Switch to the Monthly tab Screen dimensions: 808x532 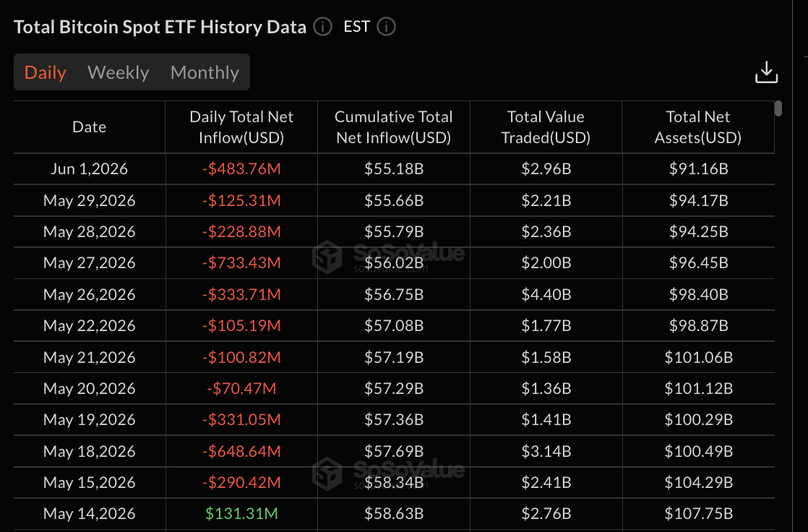(x=205, y=73)
